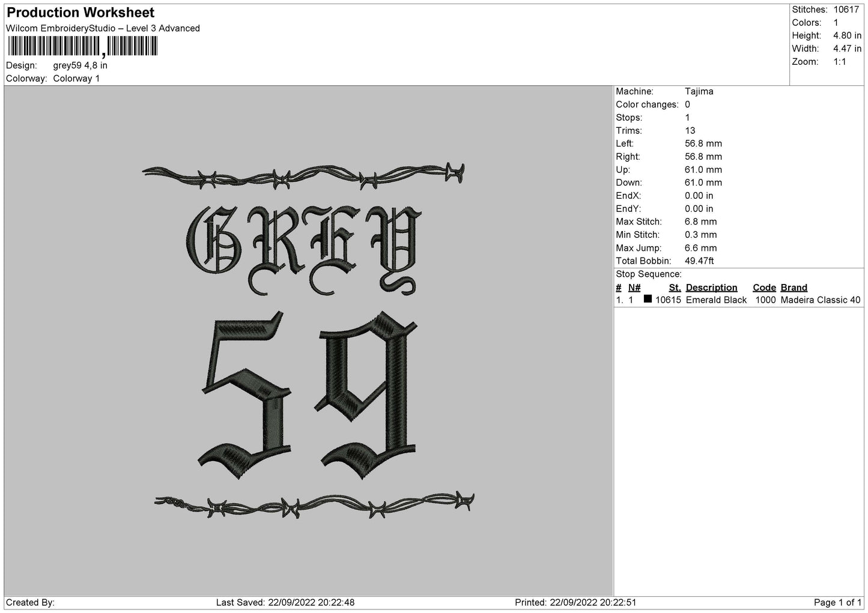Click the EndY label
868x613 pixels.
[628, 209]
